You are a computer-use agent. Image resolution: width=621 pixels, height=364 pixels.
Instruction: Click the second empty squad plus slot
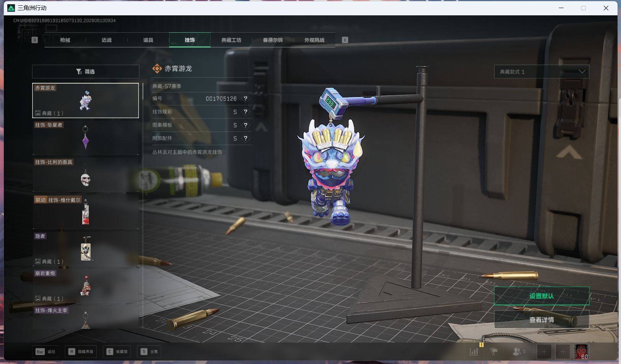coord(563,351)
